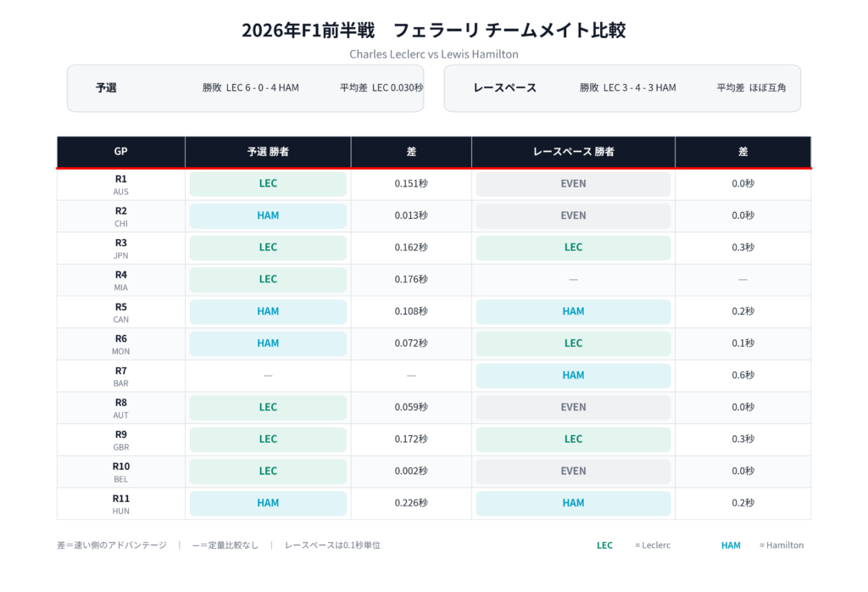Click HAM race pace badge in R7 row
The width and height of the screenshot is (868, 592).
574,376
